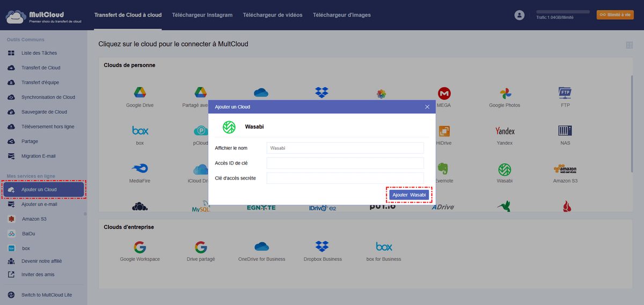
Task: Close the Ajouter un Cloud dialog
Action: (427, 107)
